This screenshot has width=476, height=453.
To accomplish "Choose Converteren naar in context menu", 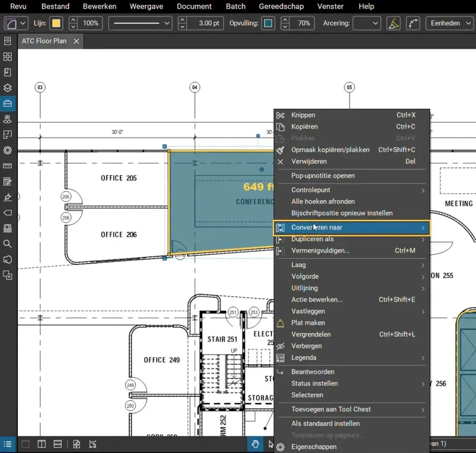I will 352,227.
